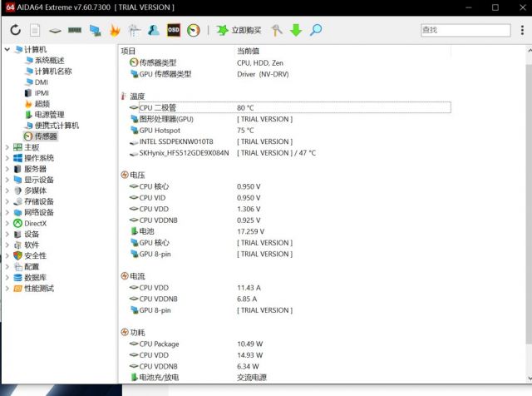
Task: Open the monitor diagnostics toolbar icon
Action: click(x=95, y=30)
